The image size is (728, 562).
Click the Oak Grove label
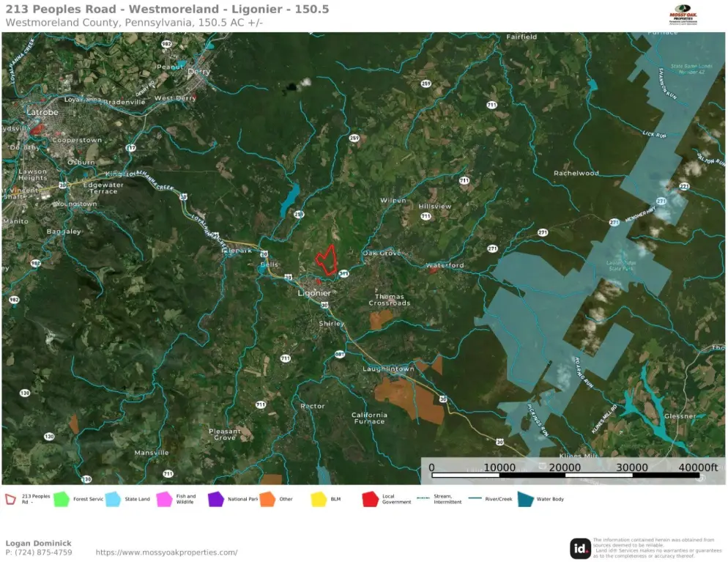(x=381, y=253)
